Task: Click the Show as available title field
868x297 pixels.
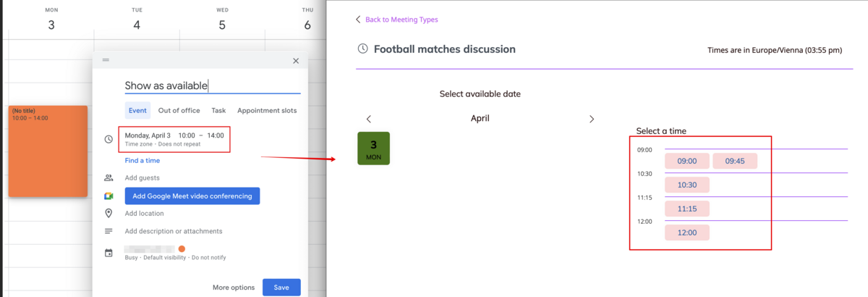Action: pos(212,85)
